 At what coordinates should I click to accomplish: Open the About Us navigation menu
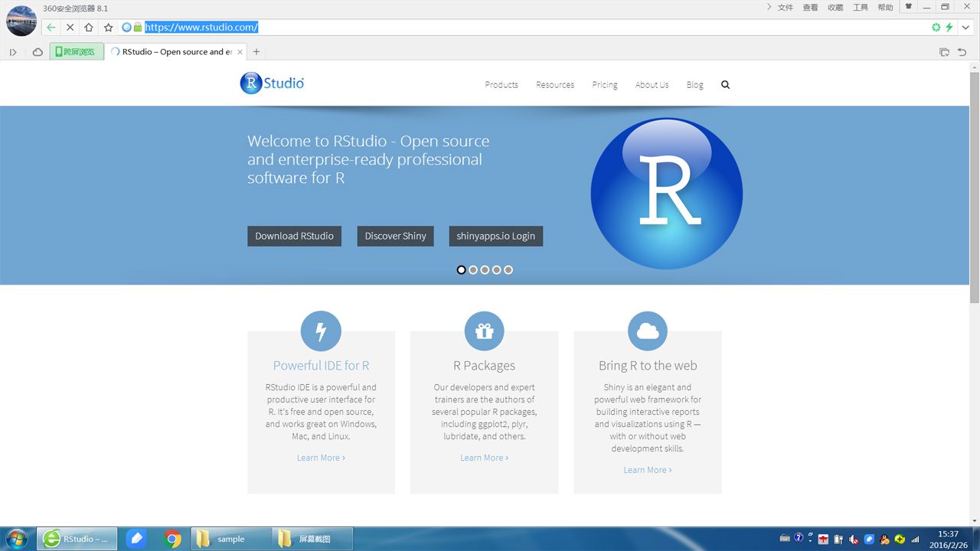pyautogui.click(x=652, y=85)
